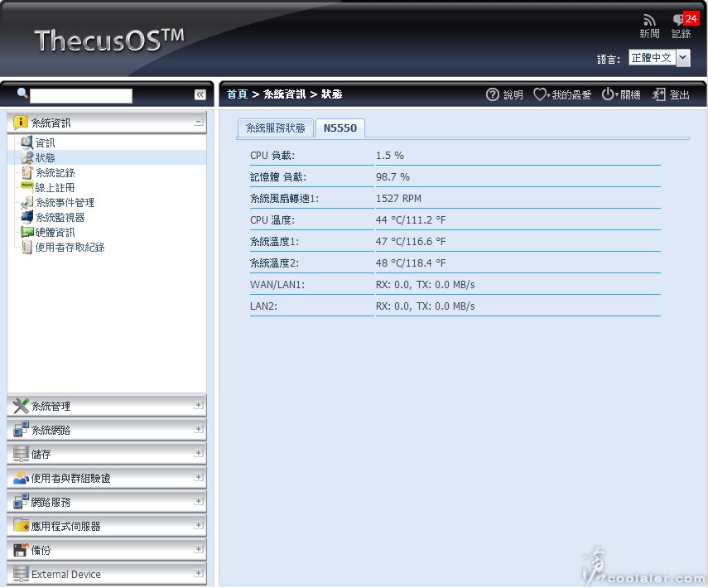Image resolution: width=708 pixels, height=588 pixels.
Task: Collapse the 系統資訊 panel minus button
Action: click(x=198, y=123)
